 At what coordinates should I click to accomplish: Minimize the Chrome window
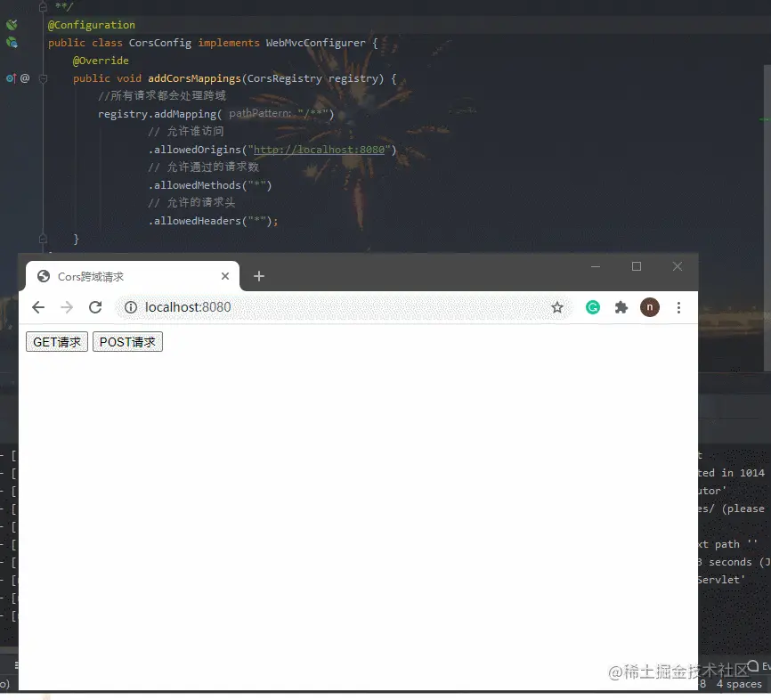596,266
